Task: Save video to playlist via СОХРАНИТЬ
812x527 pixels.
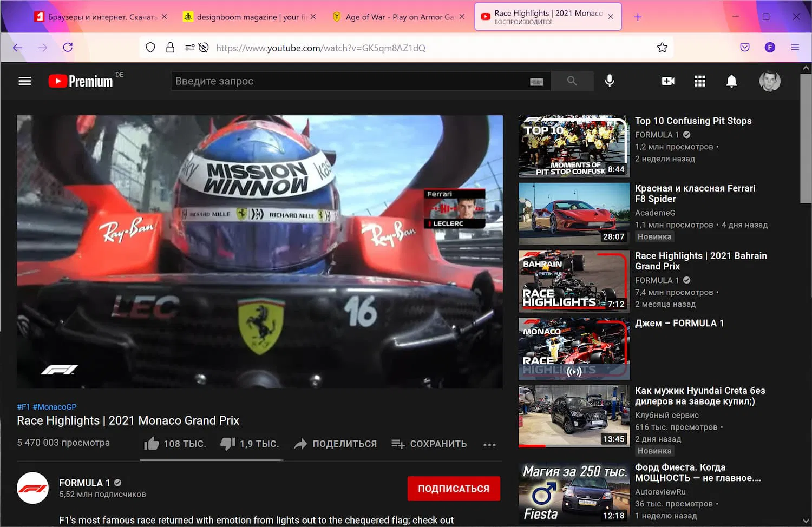Action: (429, 444)
